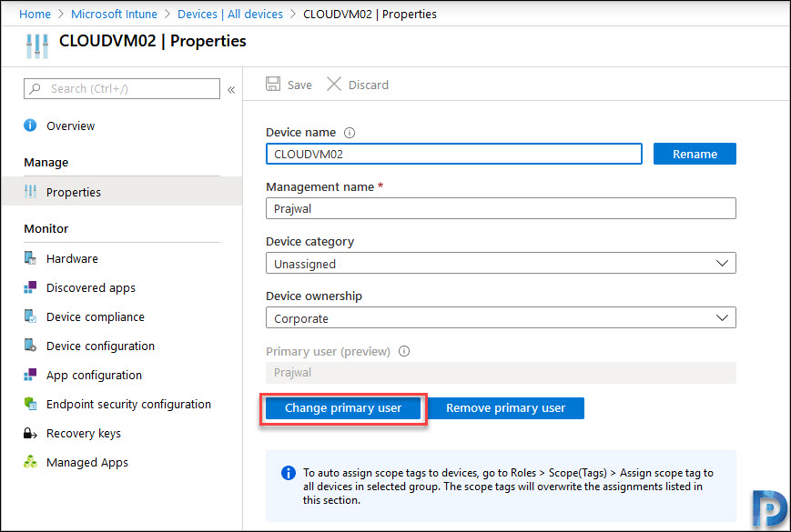Open Device compliance in the sidebar
The image size is (791, 532).
[x=96, y=316]
